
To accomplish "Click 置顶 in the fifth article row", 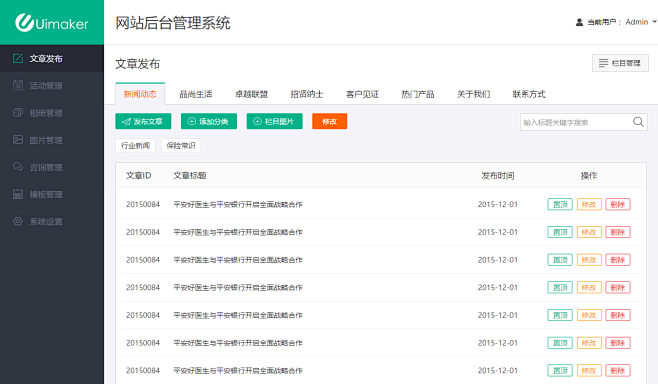I will pos(560,315).
